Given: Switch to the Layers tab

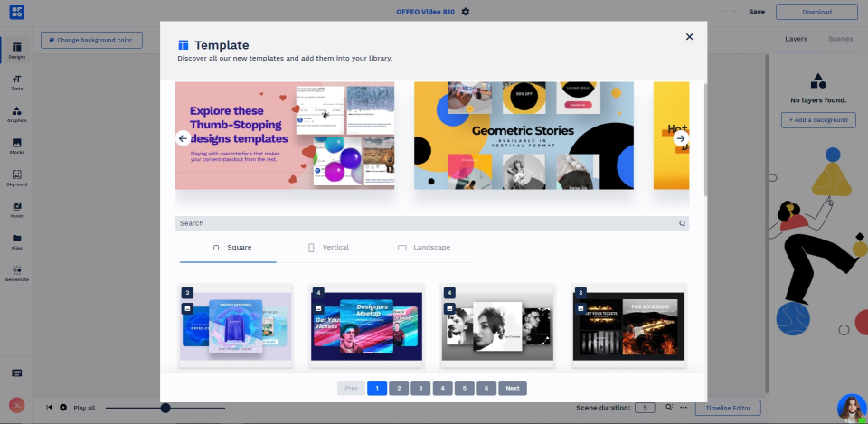Looking at the screenshot, I should pos(796,39).
